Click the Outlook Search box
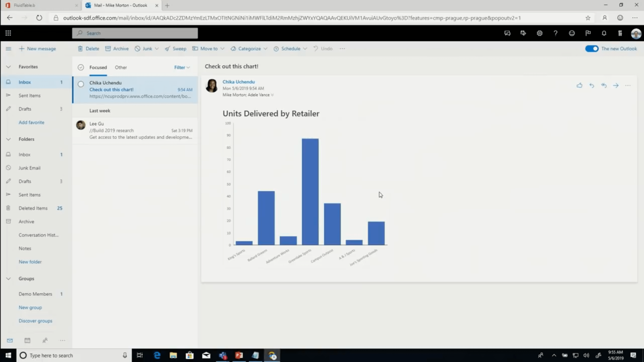The width and height of the screenshot is (644, 362). pos(135,33)
